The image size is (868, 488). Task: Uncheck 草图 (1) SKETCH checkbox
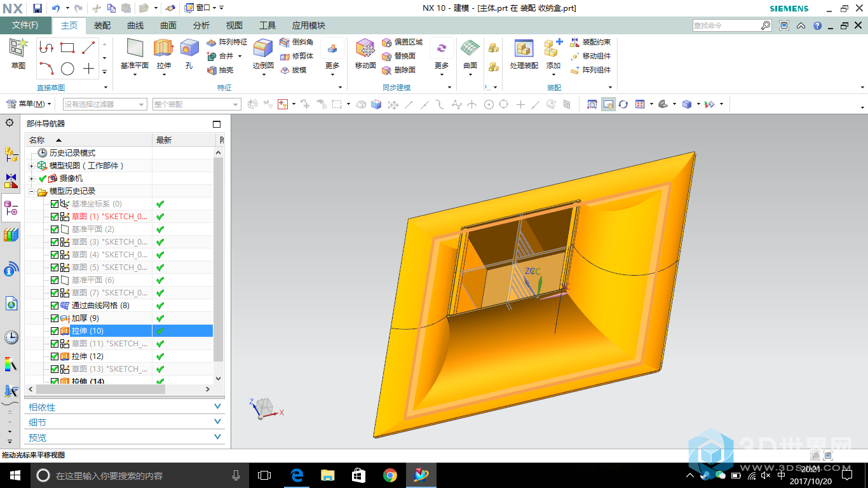point(54,217)
